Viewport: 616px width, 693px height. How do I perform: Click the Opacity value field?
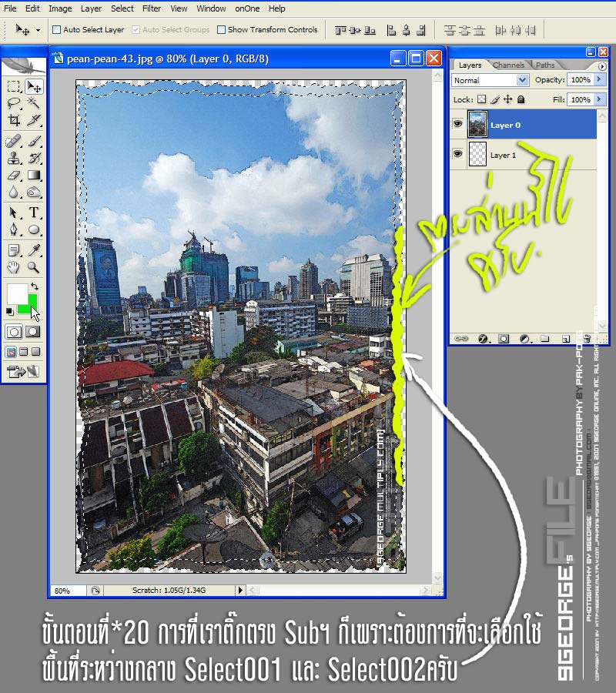tap(581, 79)
